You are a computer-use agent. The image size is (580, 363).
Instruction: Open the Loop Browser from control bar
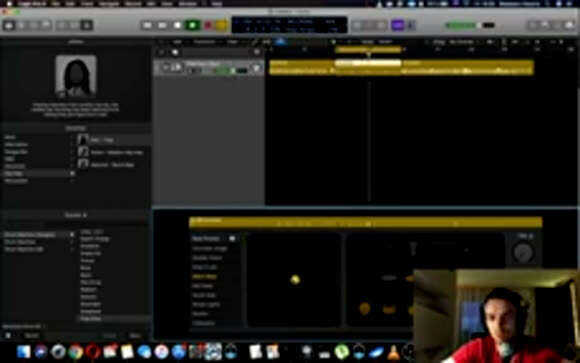557,25
